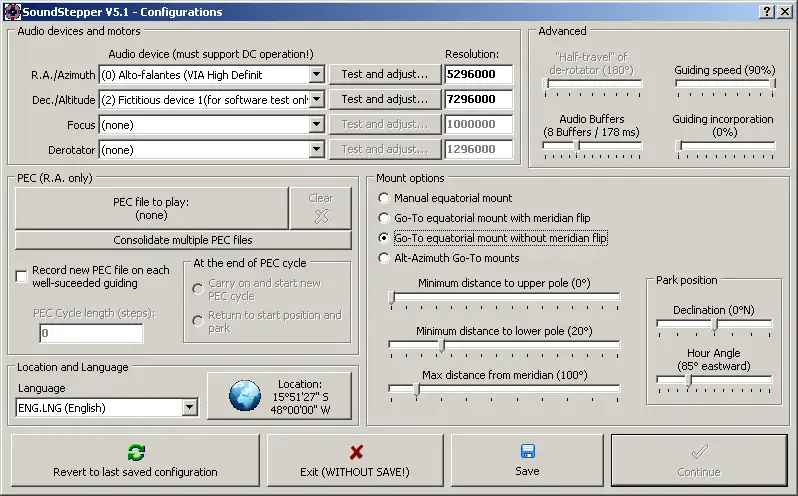Click the Park position Declination slider
Image resolution: width=798 pixels, height=496 pixels.
[715, 326]
